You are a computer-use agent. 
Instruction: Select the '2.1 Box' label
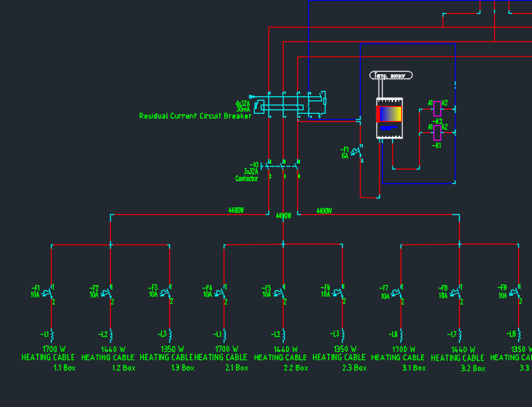(x=237, y=368)
